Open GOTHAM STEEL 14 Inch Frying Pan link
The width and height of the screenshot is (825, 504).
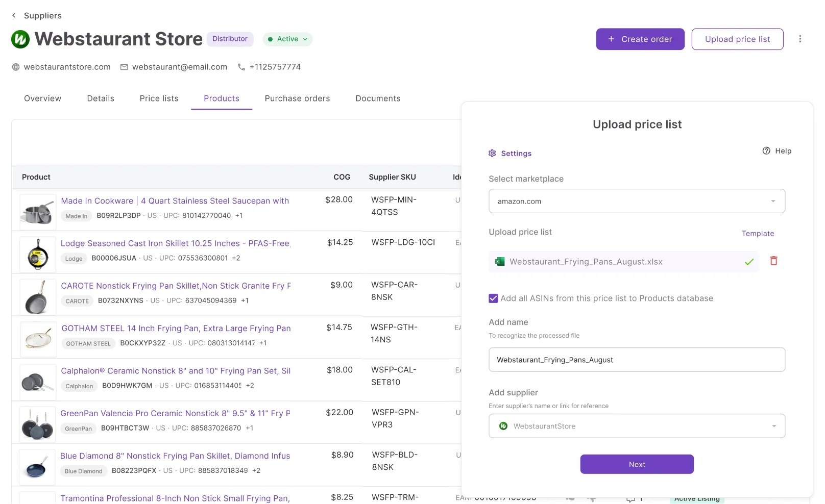pos(176,328)
